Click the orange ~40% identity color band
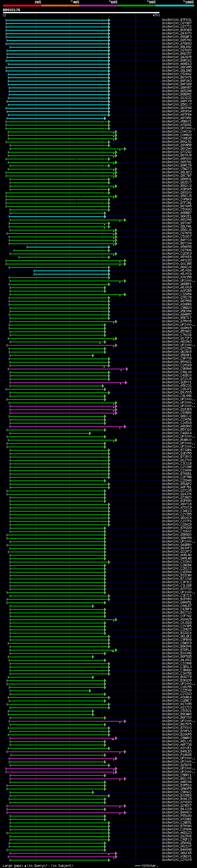This screenshot has height=868, width=197. point(60,6)
